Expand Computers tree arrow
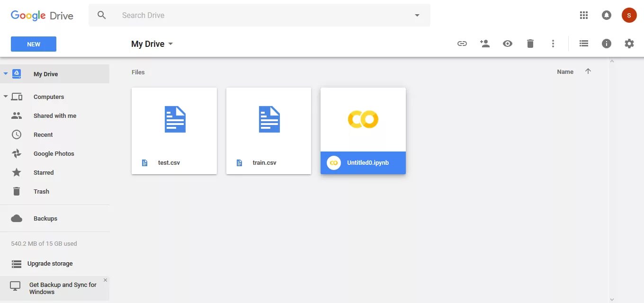The image size is (644, 303). coord(6,97)
